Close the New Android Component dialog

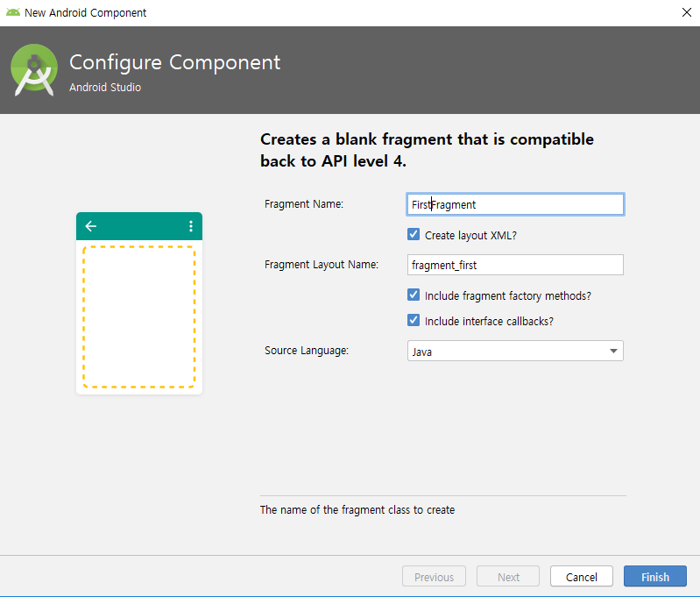[687, 12]
